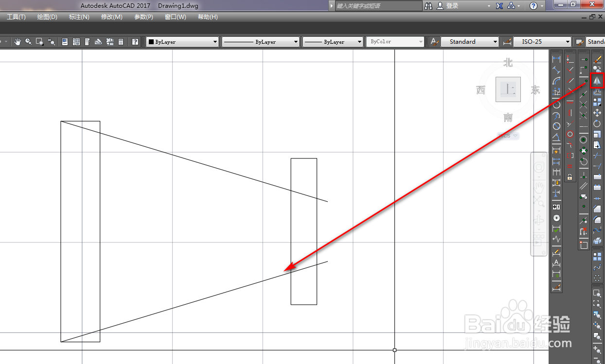Click the 登录 sign-in button
The height and width of the screenshot is (364, 605).
click(447, 6)
